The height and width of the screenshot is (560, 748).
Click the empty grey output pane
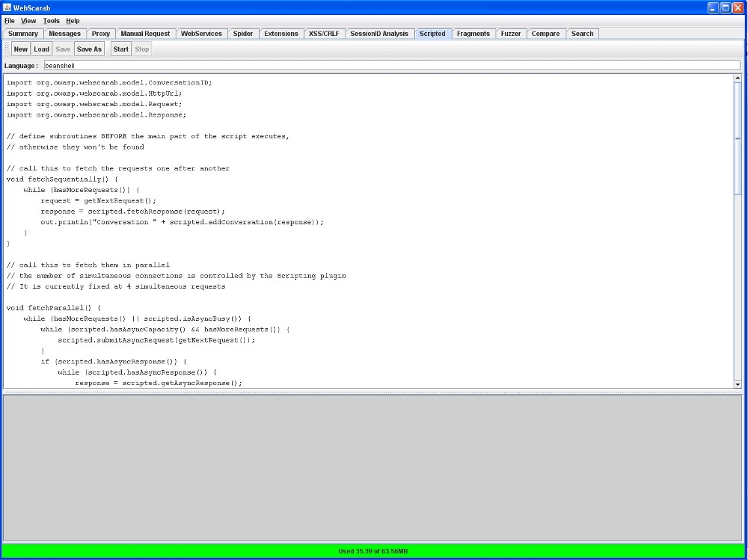click(x=373, y=468)
